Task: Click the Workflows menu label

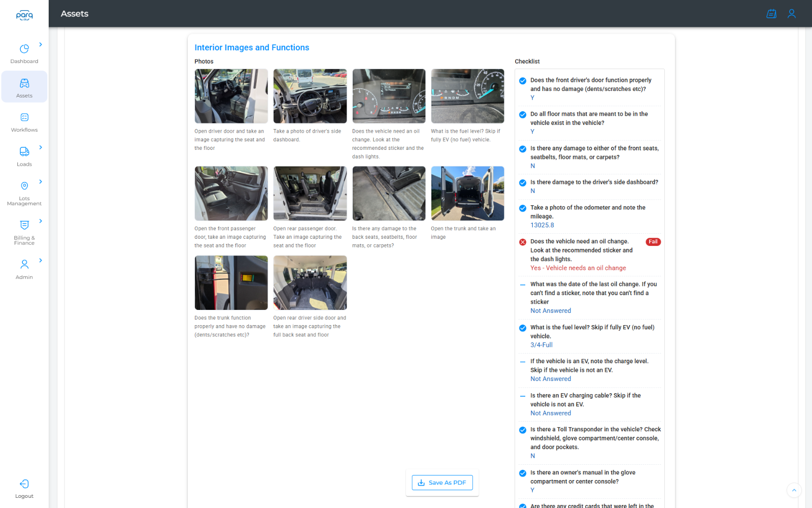Action: (x=24, y=130)
